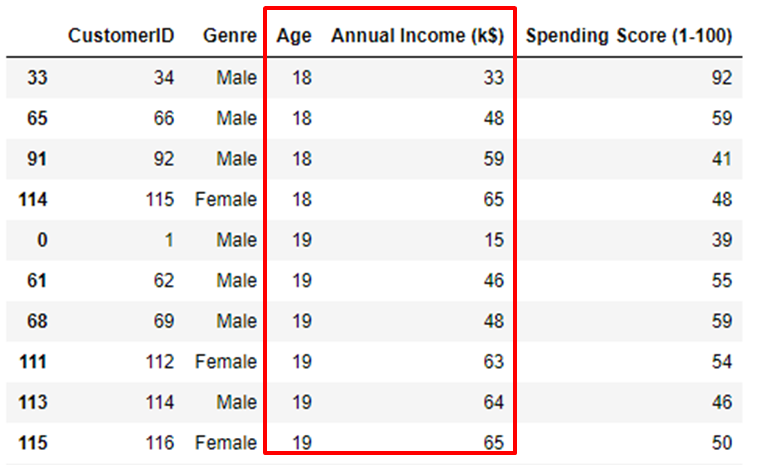This screenshot has width=780, height=465.
Task: Click the Genre column header
Action: pyautogui.click(x=229, y=36)
